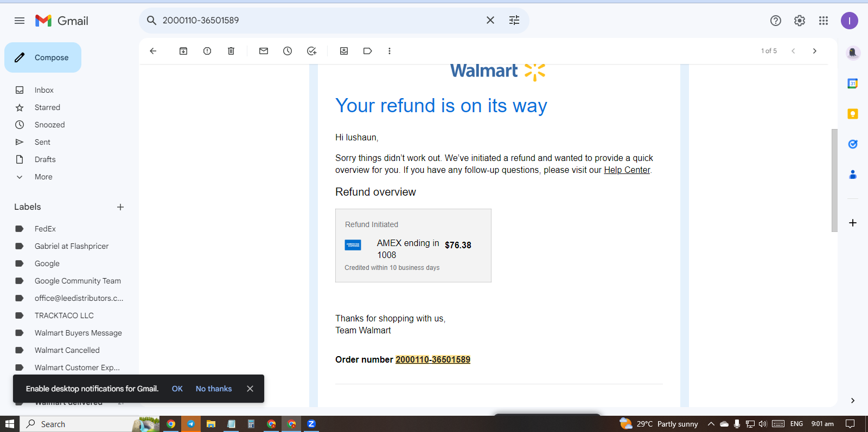Screen dimensions: 868x432
Task: Delete this email
Action: pos(231,51)
